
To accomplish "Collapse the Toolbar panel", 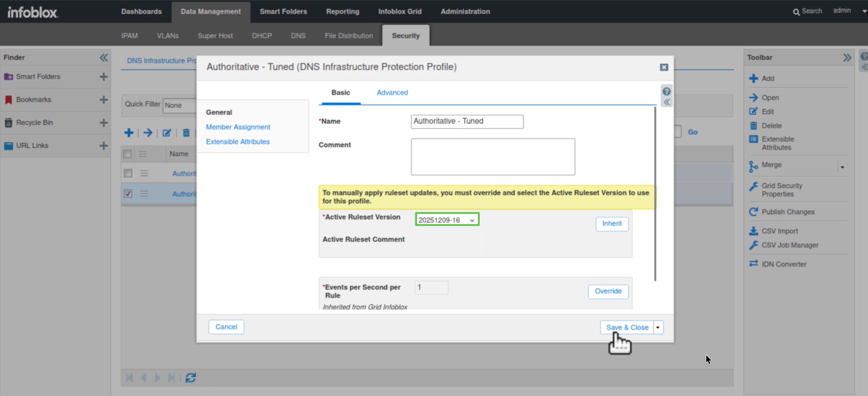I will 847,57.
